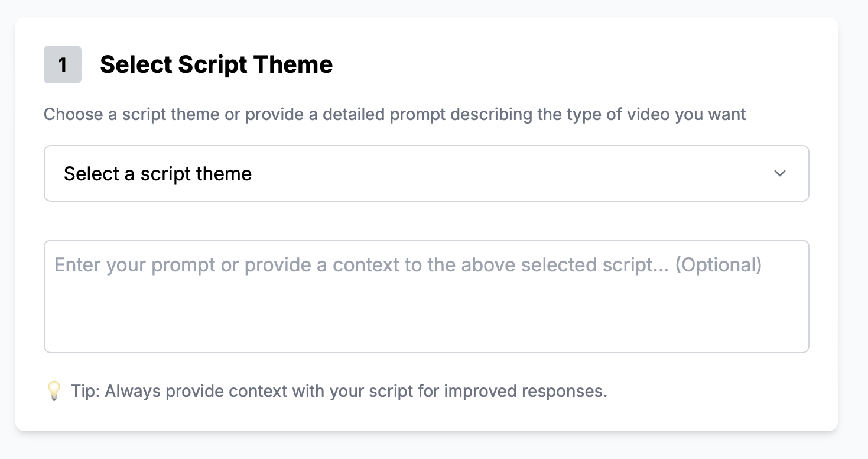Viewport: 868px width, 459px height.
Task: Click the word "Tip:" beside the lightbulb
Action: pos(85,392)
